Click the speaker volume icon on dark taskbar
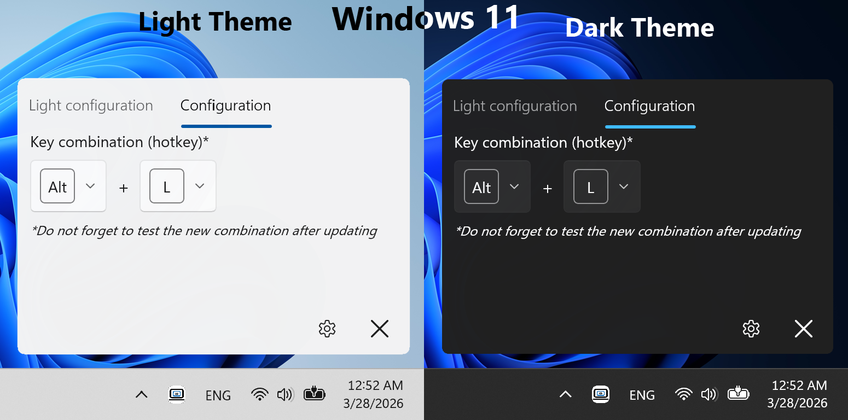The width and height of the screenshot is (848, 420). pos(708,395)
